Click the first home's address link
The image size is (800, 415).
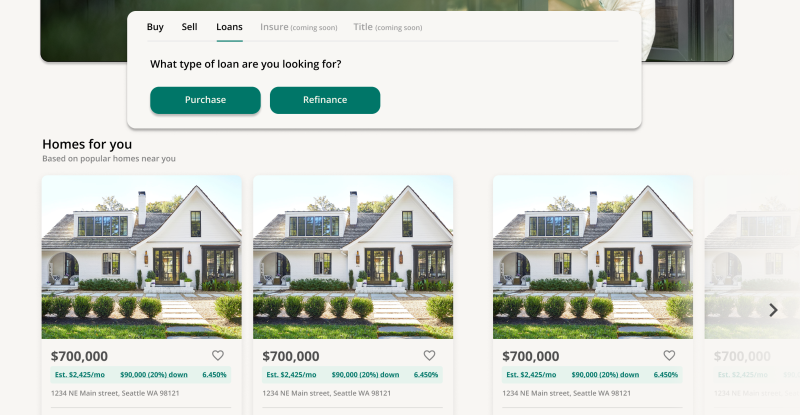pyautogui.click(x=115, y=394)
